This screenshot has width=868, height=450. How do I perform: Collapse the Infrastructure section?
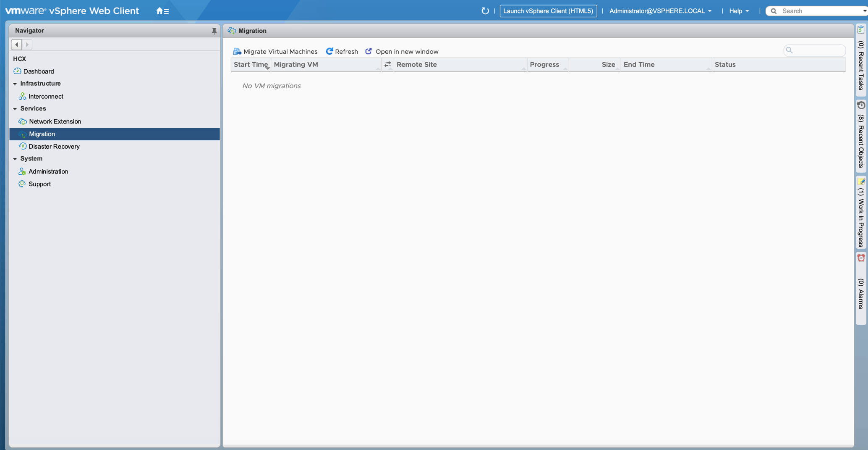point(15,84)
